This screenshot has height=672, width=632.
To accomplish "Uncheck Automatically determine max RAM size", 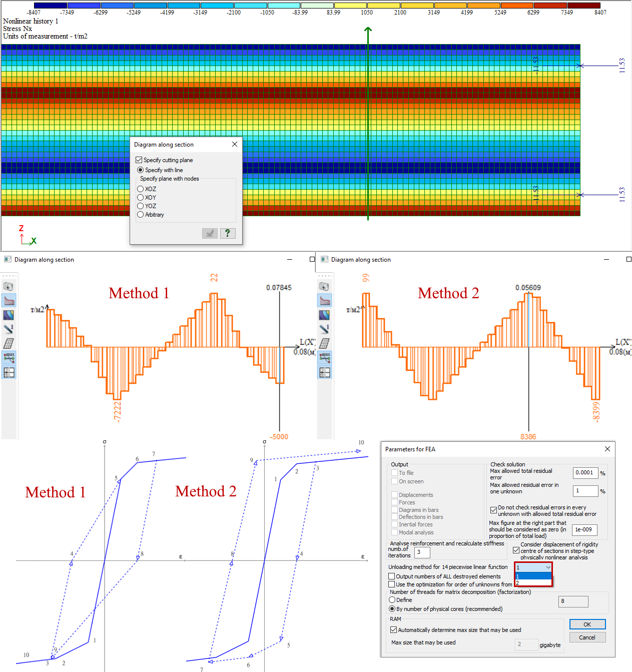I will click(x=393, y=630).
